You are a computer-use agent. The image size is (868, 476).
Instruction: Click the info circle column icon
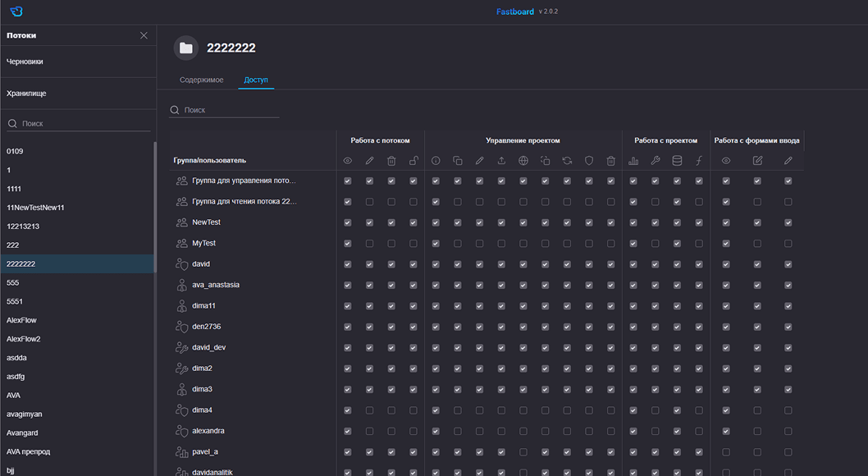click(436, 161)
